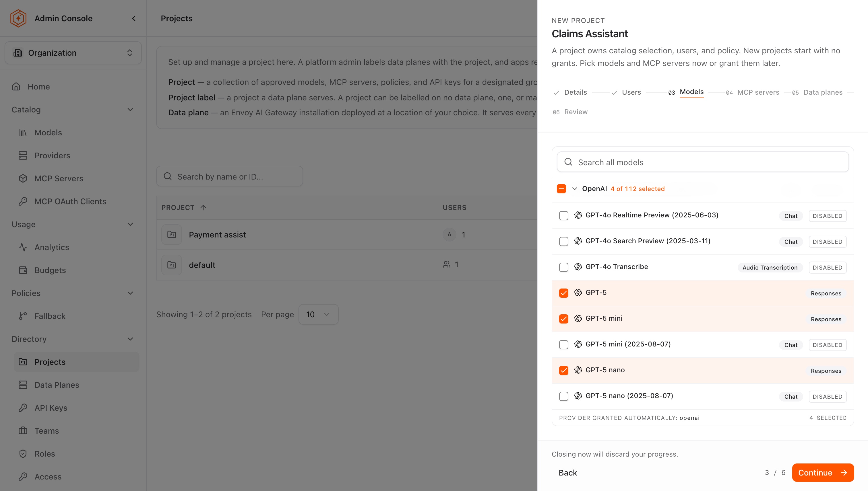Viewport: 868px width, 491px height.
Task: Check the GPT-4o Search Preview checkbox
Action: point(563,241)
